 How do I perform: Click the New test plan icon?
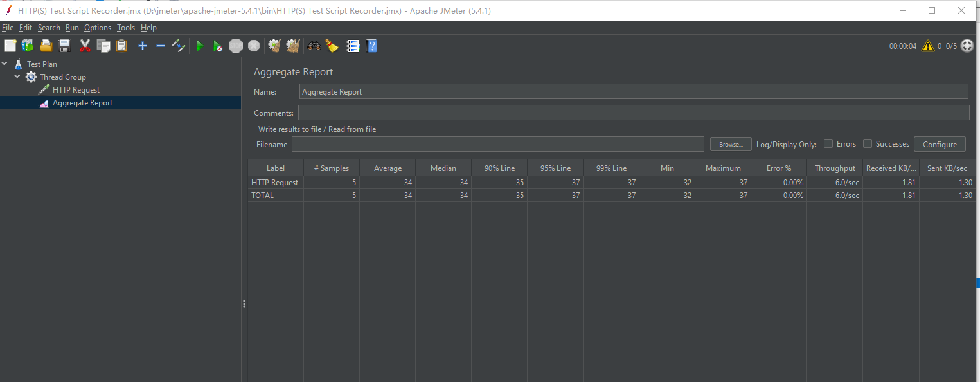[10, 46]
